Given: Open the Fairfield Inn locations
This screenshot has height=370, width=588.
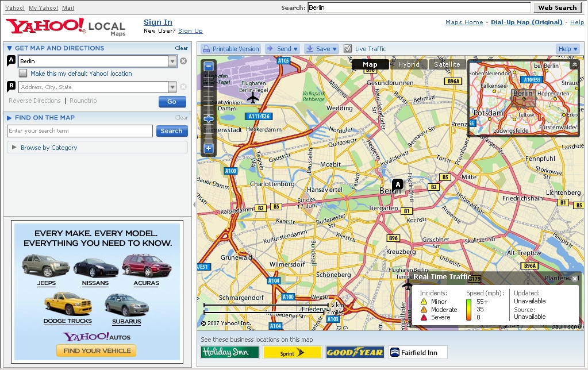Looking at the screenshot, I should coord(418,352).
